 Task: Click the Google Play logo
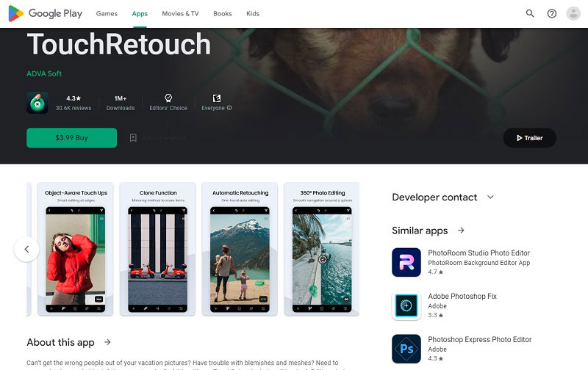pos(45,13)
